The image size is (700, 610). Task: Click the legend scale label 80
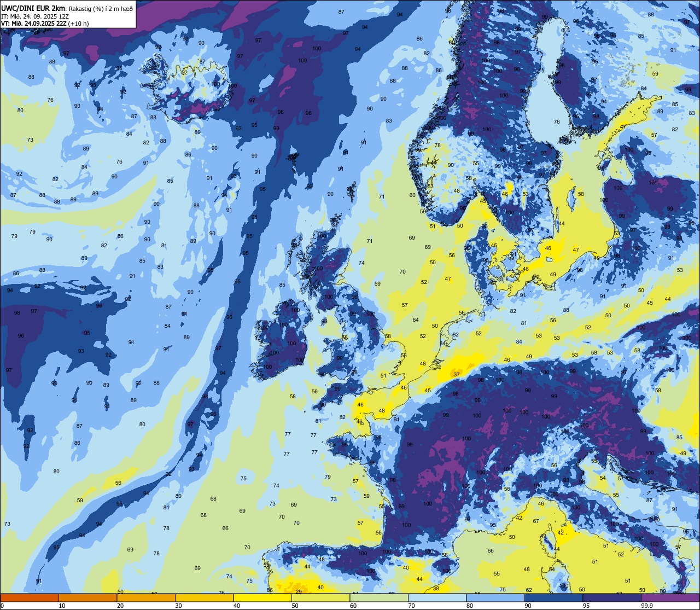coord(470,606)
